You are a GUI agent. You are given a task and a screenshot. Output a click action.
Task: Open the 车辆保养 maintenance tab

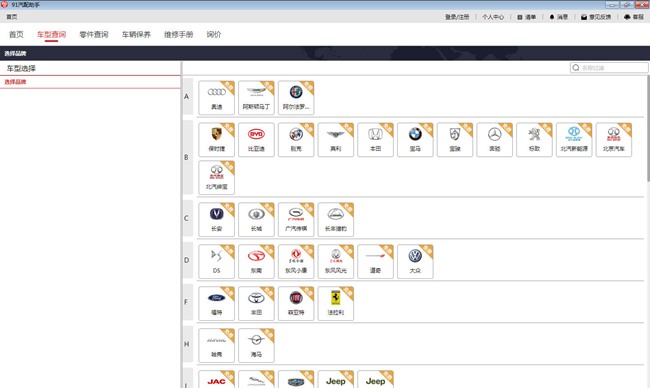(x=136, y=34)
